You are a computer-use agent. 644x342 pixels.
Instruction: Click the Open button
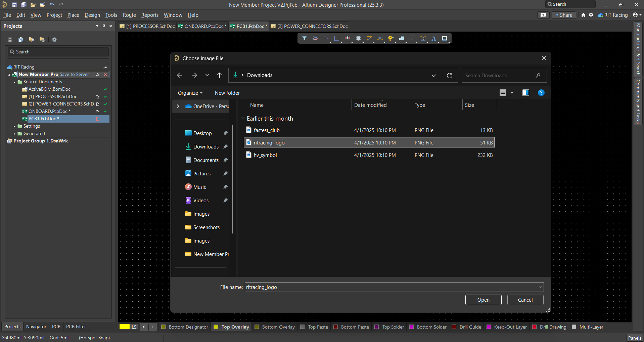(483, 300)
